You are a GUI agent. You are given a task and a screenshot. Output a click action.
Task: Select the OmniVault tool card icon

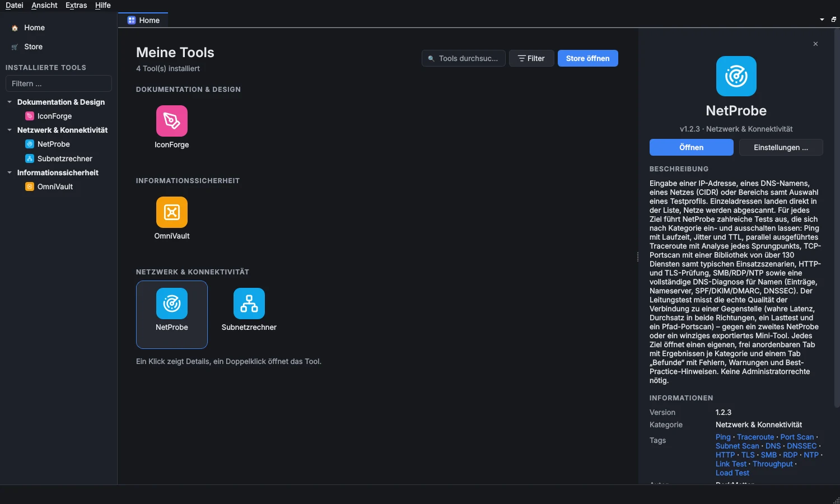coord(172,212)
